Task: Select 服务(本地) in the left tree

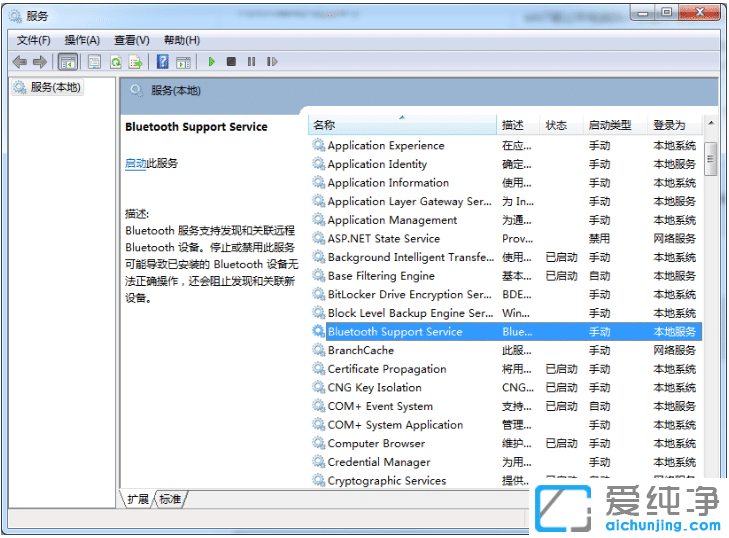Action: coord(56,88)
